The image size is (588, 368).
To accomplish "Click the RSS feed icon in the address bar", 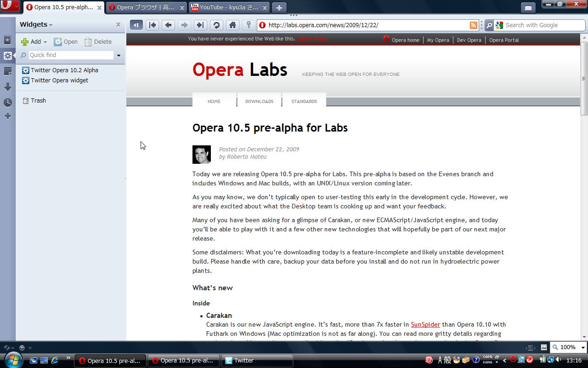I will click(x=474, y=25).
